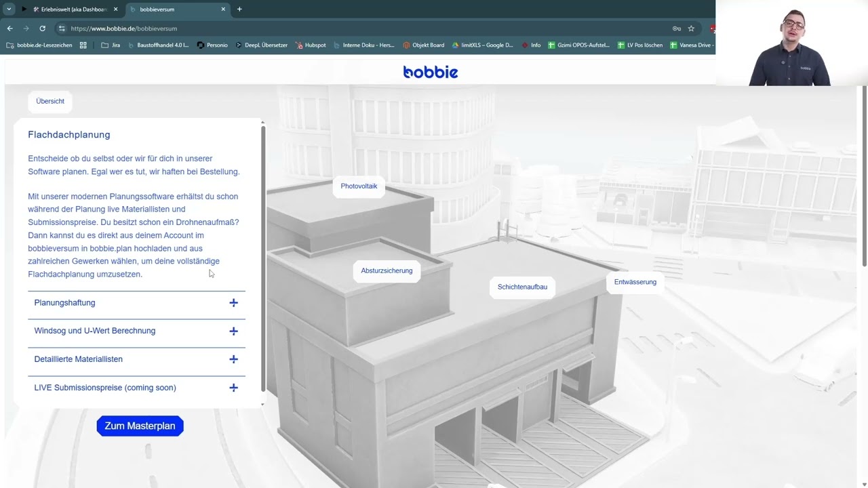Open the Objekt Board bookmark
The width and height of the screenshot is (868, 488).
pyautogui.click(x=423, y=45)
